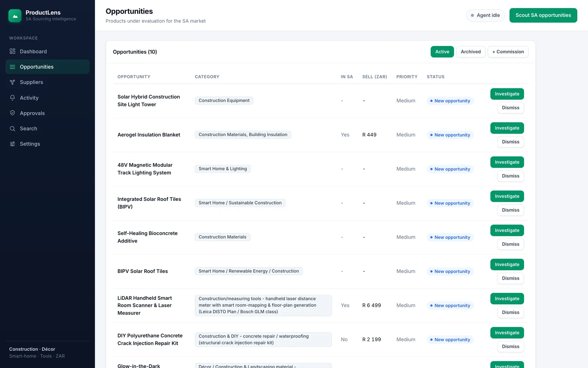Click the Activity bell icon
The image size is (588, 368).
click(x=12, y=98)
